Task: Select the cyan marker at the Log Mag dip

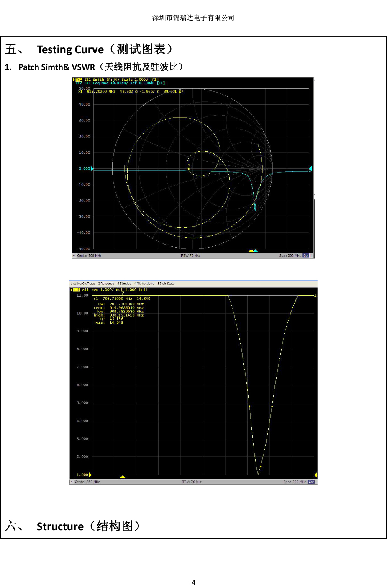Action: tap(255, 207)
